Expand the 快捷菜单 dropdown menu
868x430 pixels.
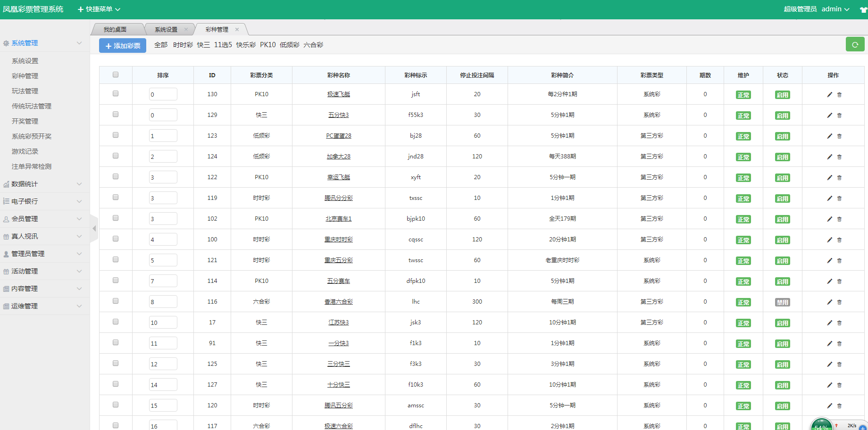pos(99,9)
